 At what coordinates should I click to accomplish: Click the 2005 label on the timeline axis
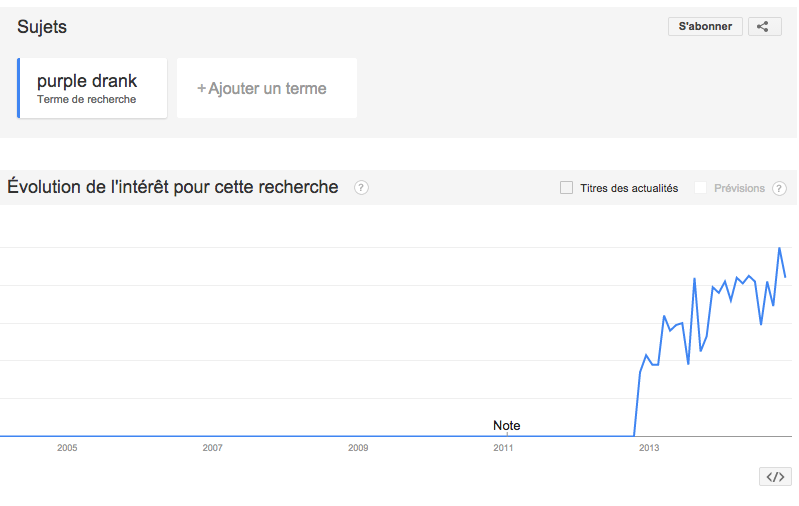click(67, 448)
